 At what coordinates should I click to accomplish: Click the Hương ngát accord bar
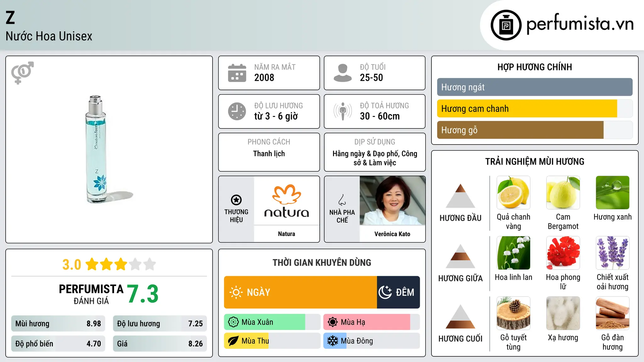(x=535, y=87)
